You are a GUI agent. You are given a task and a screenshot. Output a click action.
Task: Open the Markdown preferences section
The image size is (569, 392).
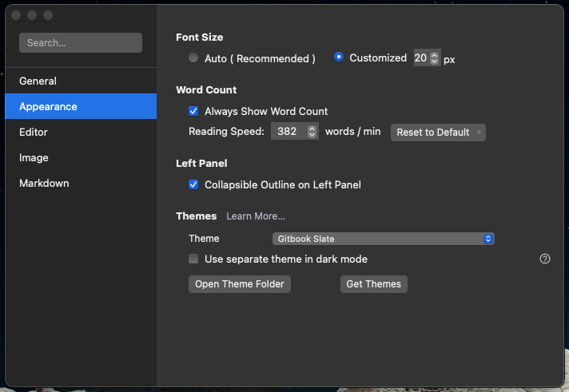tap(44, 183)
